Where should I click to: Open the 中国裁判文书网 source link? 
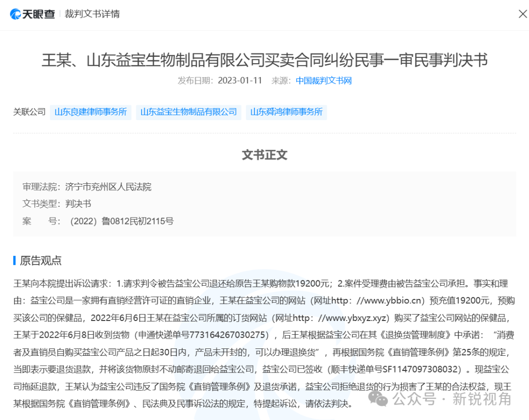click(x=324, y=81)
